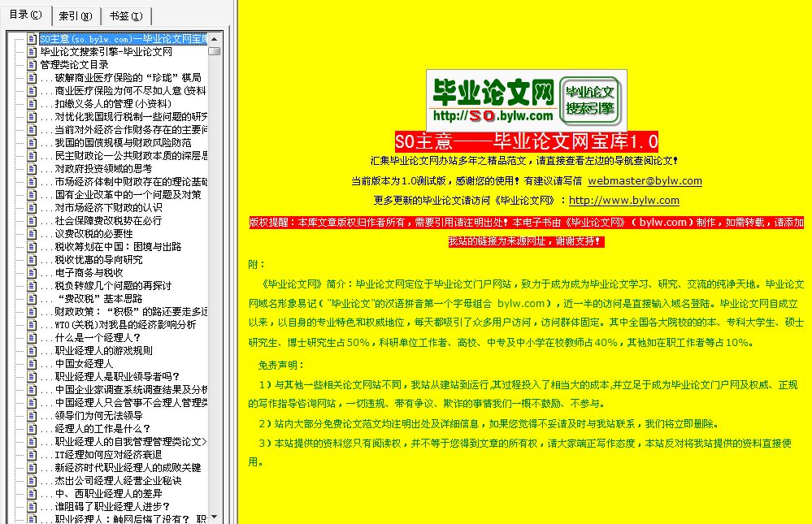Open topic 毕业论文搜索引擎-毕业论文网
812x524 pixels.
106,52
